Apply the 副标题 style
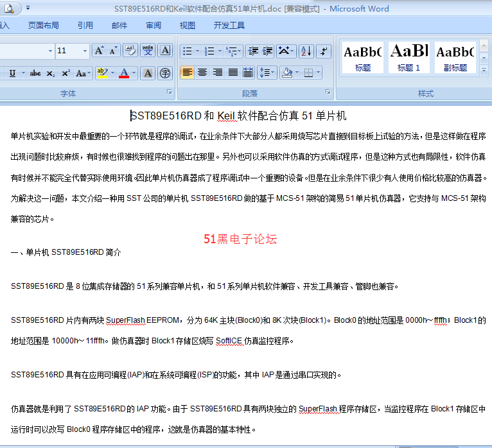 point(455,57)
